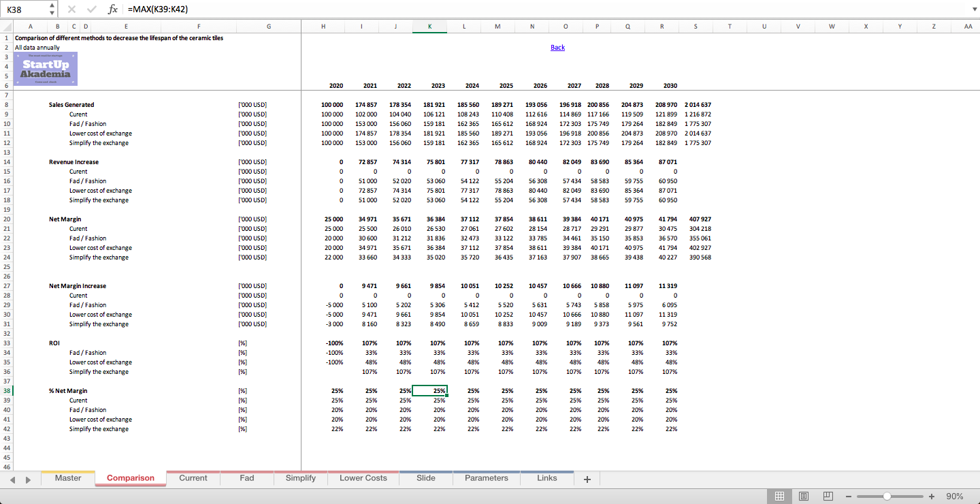Follow the Back hyperlink in the sheet
The width and height of the screenshot is (980, 504).
click(557, 47)
